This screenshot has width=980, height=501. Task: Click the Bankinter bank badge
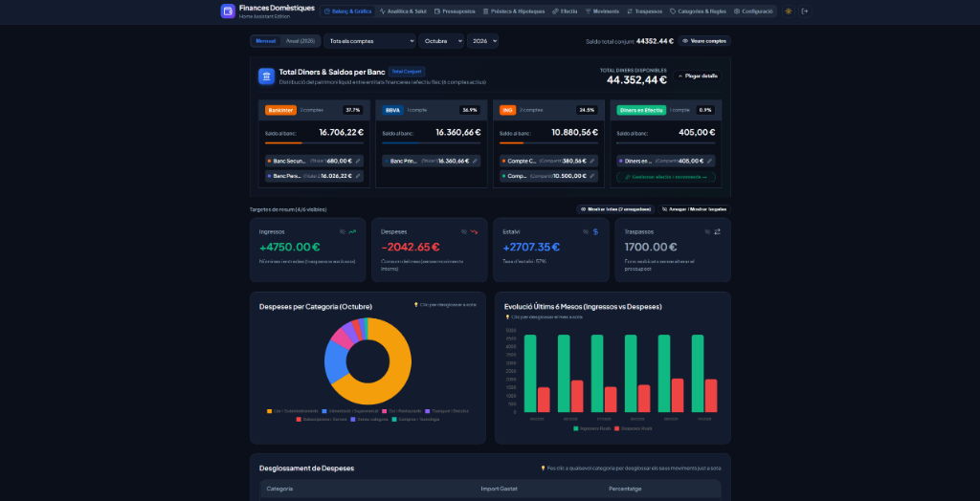click(x=280, y=110)
